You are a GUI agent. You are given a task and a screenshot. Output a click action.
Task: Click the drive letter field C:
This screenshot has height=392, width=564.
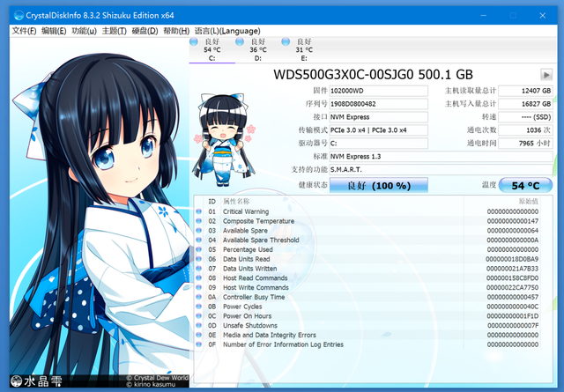379,143
